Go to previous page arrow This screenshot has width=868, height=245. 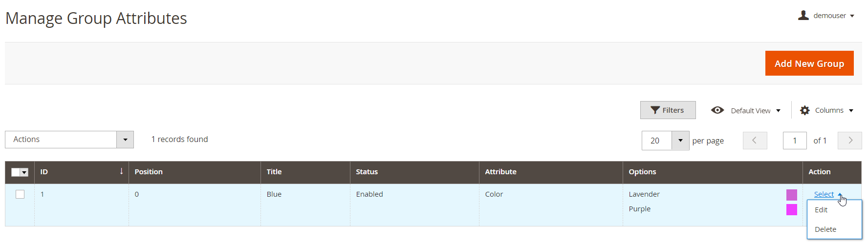pos(755,141)
